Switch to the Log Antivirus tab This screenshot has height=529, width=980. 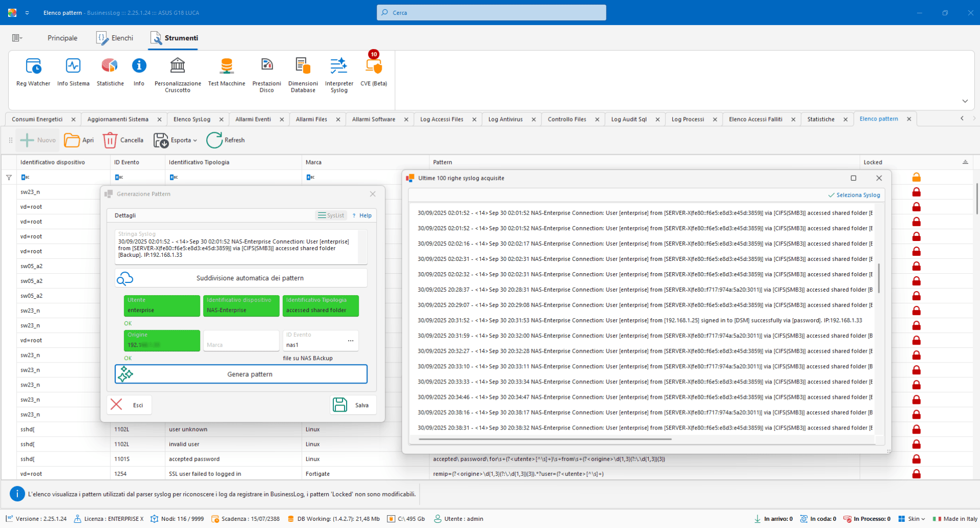coord(505,119)
